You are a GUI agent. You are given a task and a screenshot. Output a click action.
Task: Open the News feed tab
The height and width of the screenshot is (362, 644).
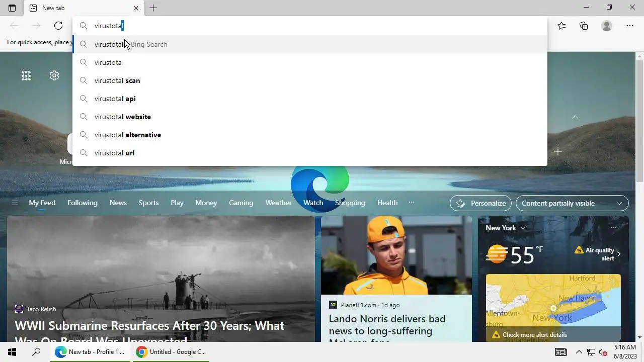[x=118, y=203]
